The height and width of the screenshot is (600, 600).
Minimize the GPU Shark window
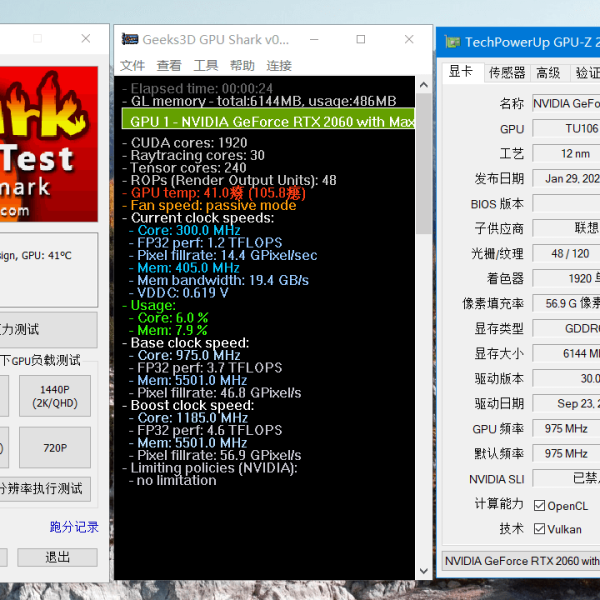pyautogui.click(x=314, y=39)
